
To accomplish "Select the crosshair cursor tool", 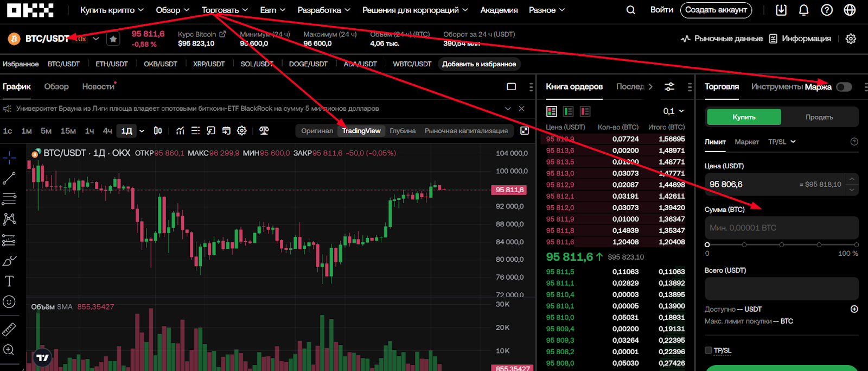I will point(9,159).
